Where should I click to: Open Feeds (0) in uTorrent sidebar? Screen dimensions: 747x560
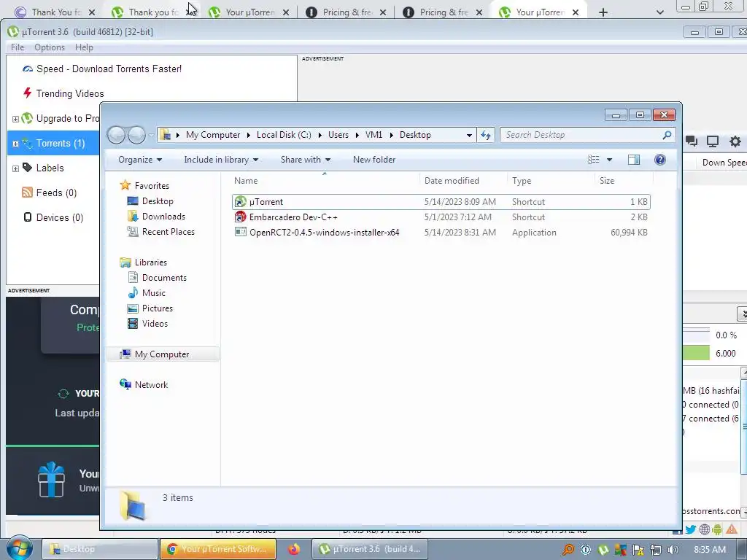[x=56, y=192]
